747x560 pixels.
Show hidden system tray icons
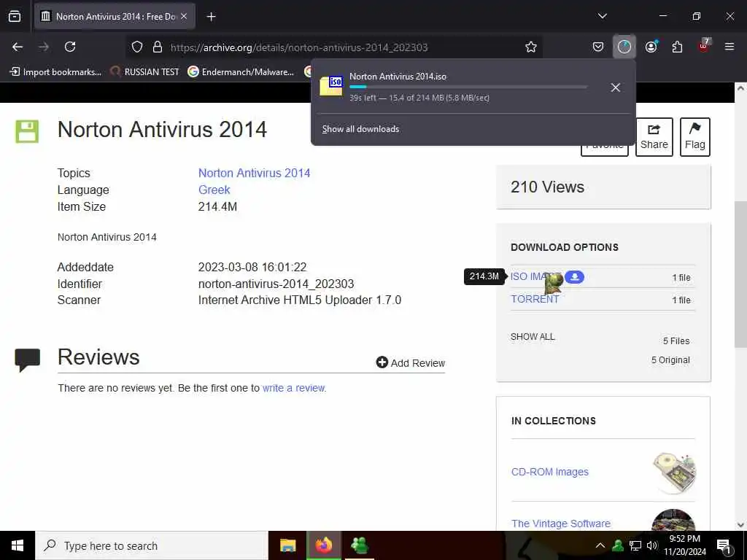[x=600, y=545]
